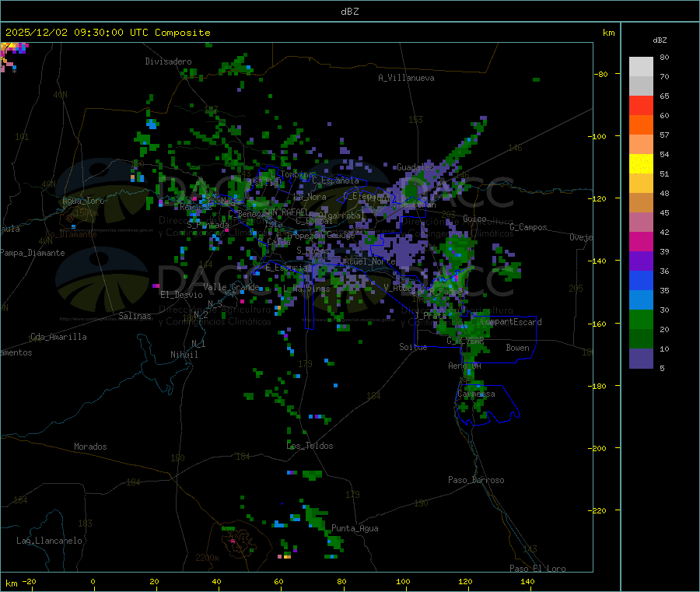The height and width of the screenshot is (592, 700).
Task: Click the dBZ label above the legend
Action: [660, 40]
